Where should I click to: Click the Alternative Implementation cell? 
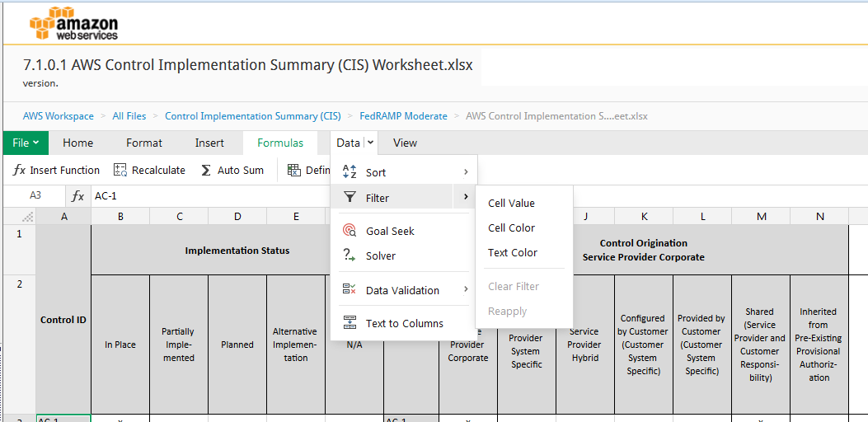pyautogui.click(x=296, y=344)
